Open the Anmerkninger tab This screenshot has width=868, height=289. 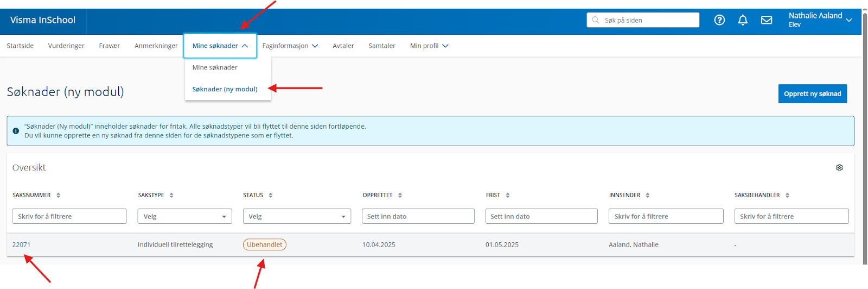156,46
